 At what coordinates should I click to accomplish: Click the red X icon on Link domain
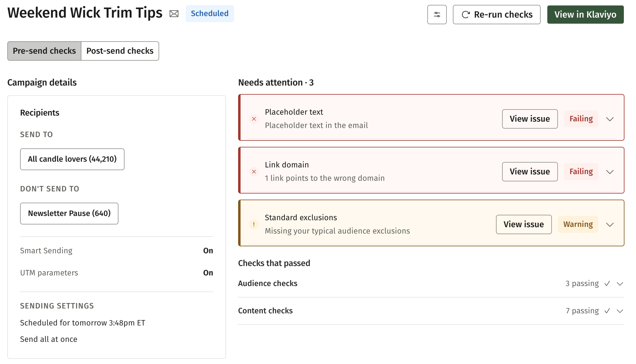tap(254, 172)
